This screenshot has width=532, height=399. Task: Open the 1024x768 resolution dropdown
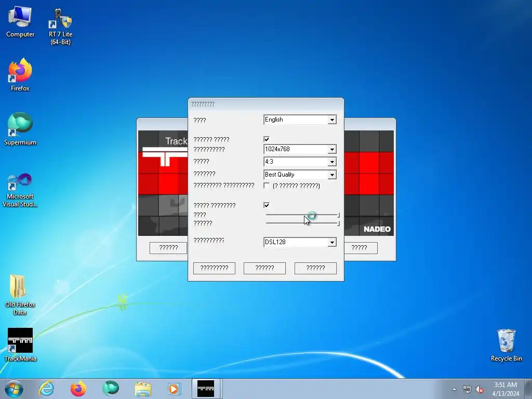coord(300,149)
